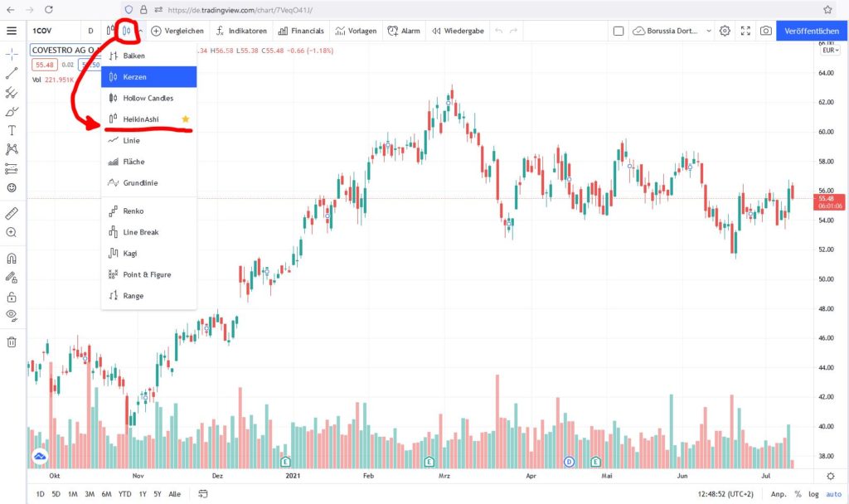Toggle magnet mode on
The height and width of the screenshot is (504, 849).
12,258
